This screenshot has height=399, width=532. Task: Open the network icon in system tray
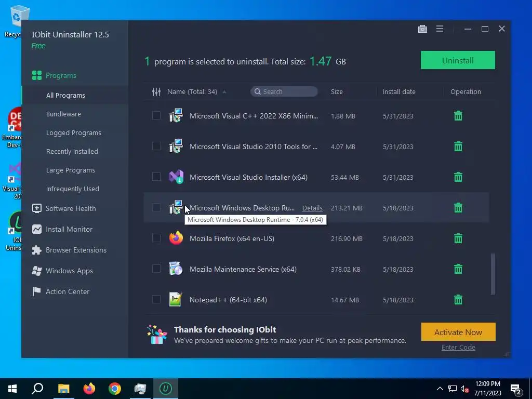(453, 389)
